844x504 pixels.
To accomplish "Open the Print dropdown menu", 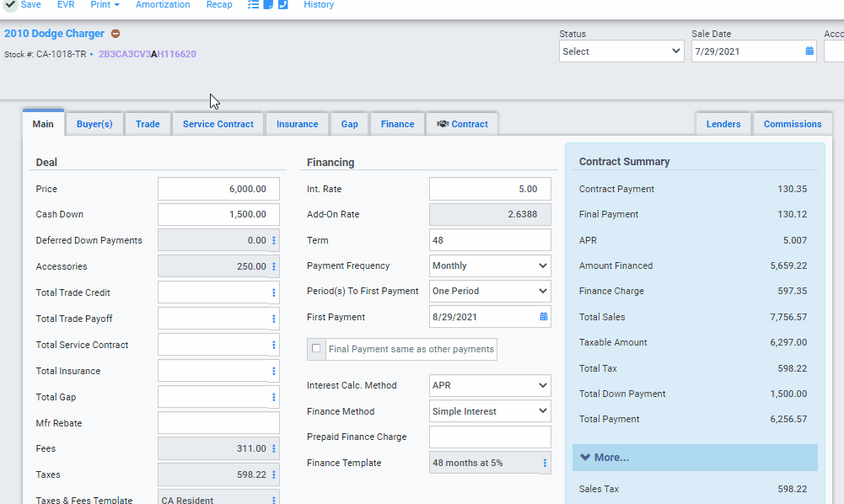I will (105, 4).
